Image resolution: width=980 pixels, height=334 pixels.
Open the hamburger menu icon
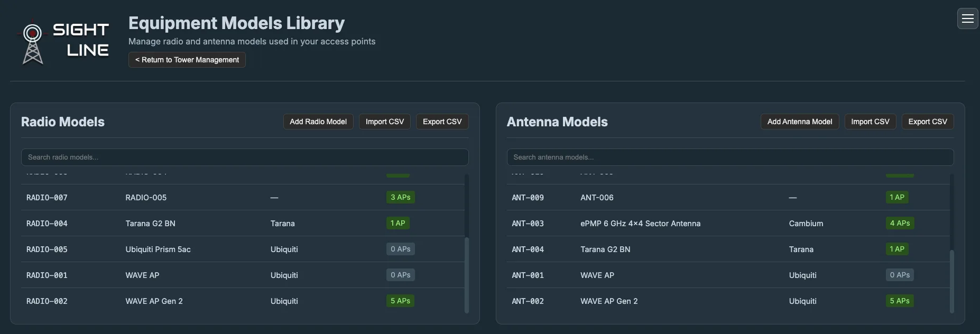point(967,18)
